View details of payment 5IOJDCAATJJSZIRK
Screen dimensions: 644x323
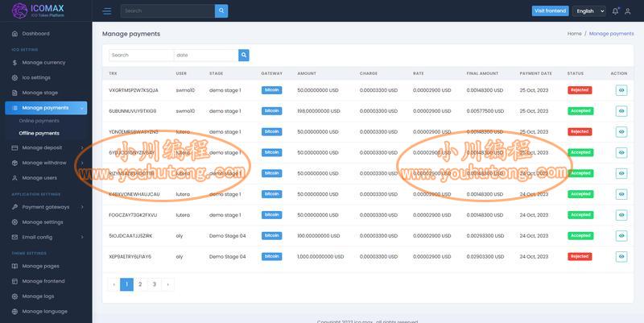621,236
